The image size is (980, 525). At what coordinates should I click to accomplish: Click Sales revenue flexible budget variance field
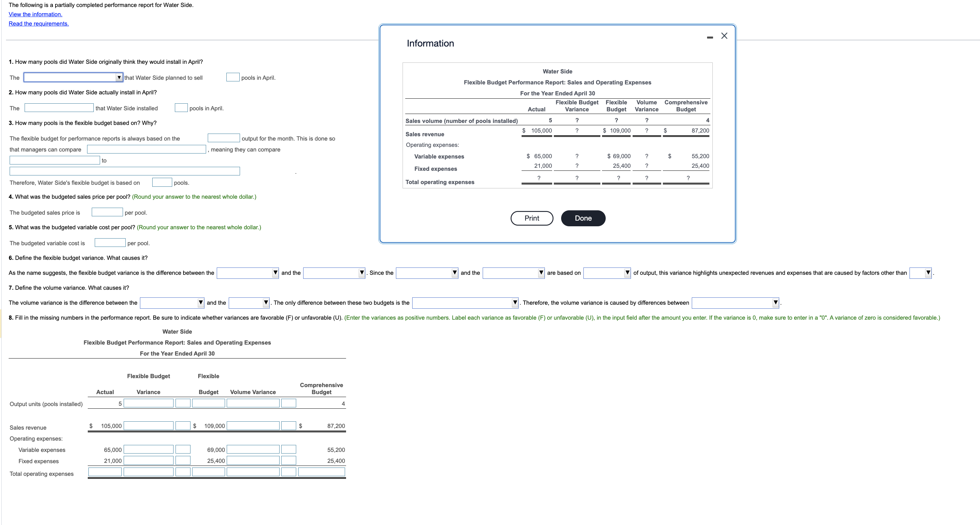pyautogui.click(x=148, y=426)
